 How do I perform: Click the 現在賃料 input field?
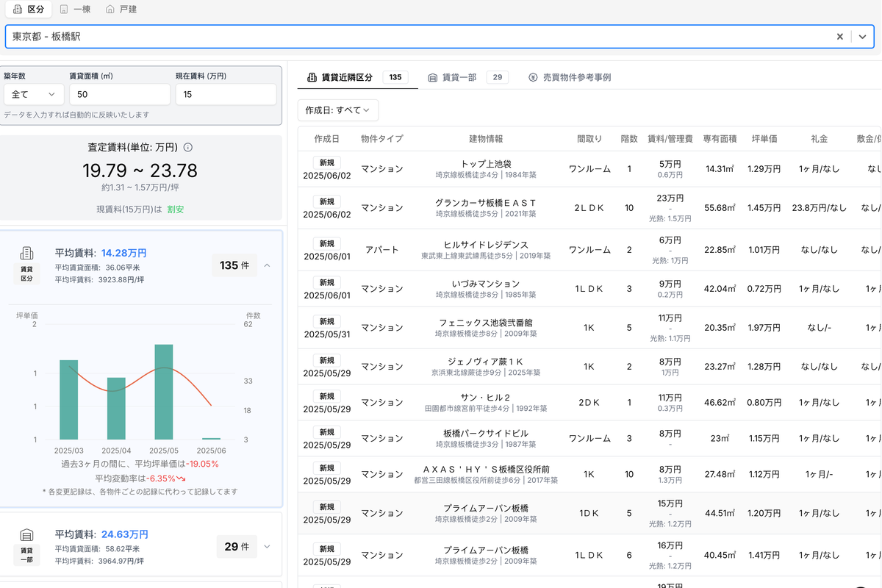click(226, 94)
